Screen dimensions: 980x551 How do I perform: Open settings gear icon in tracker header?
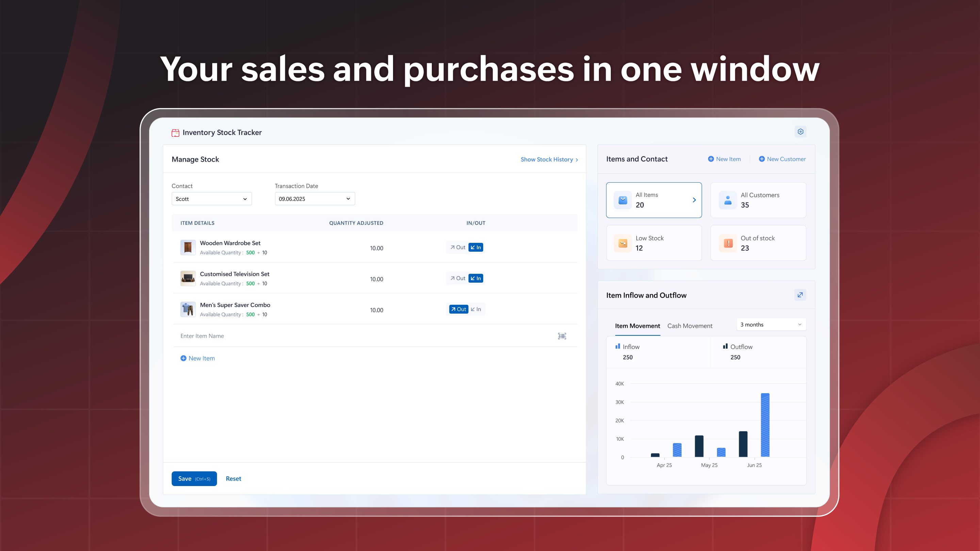800,132
